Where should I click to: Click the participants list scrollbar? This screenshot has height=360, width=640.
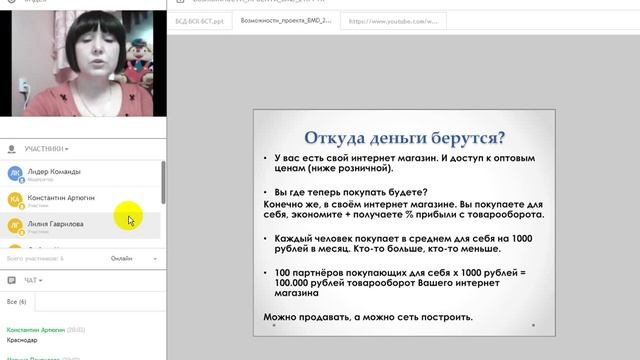[163, 182]
